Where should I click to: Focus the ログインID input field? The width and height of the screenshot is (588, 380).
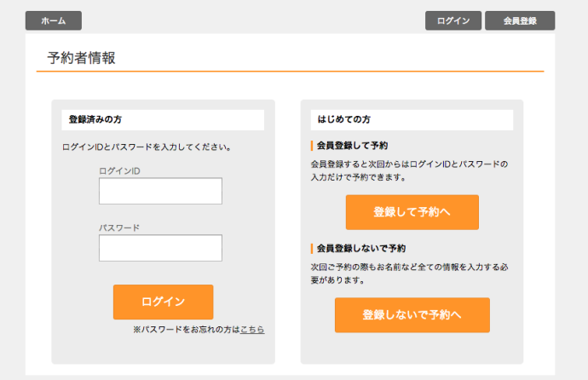[160, 192]
